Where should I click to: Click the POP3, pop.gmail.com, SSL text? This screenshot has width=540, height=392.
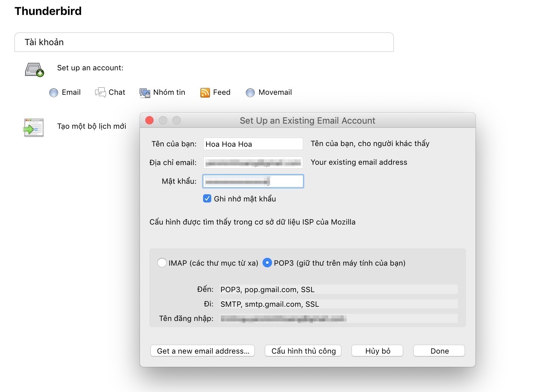click(x=268, y=289)
